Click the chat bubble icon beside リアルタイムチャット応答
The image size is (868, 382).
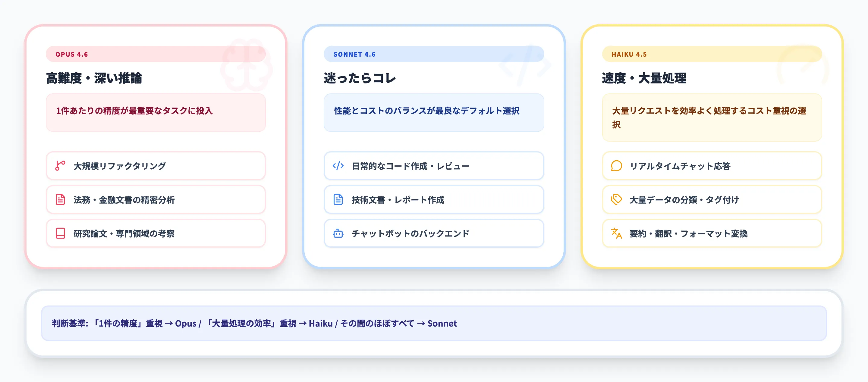(616, 166)
